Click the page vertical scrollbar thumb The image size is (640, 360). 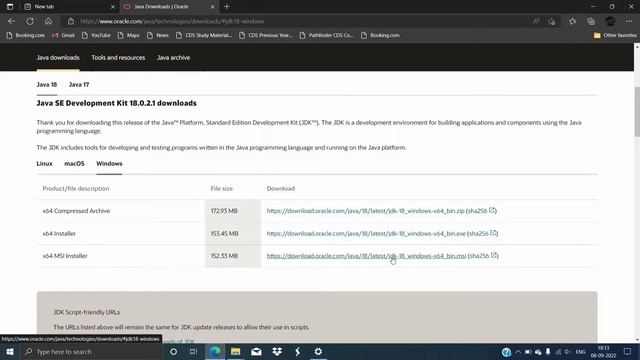637,112
